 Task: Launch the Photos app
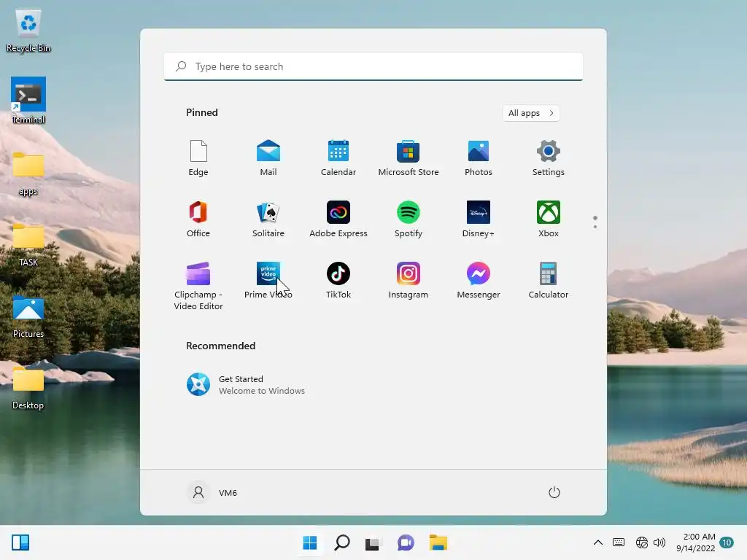coord(479,158)
